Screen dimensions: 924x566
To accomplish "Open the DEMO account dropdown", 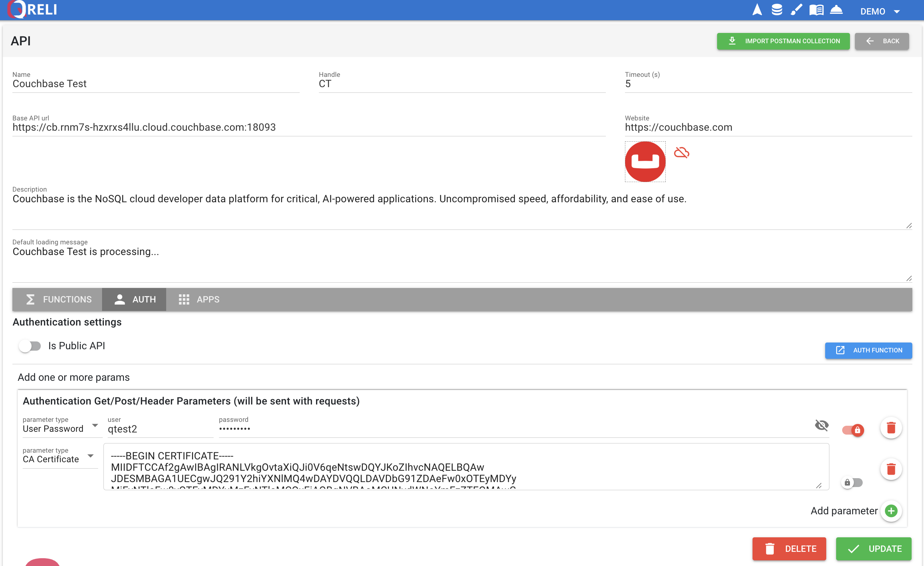I will click(880, 11).
